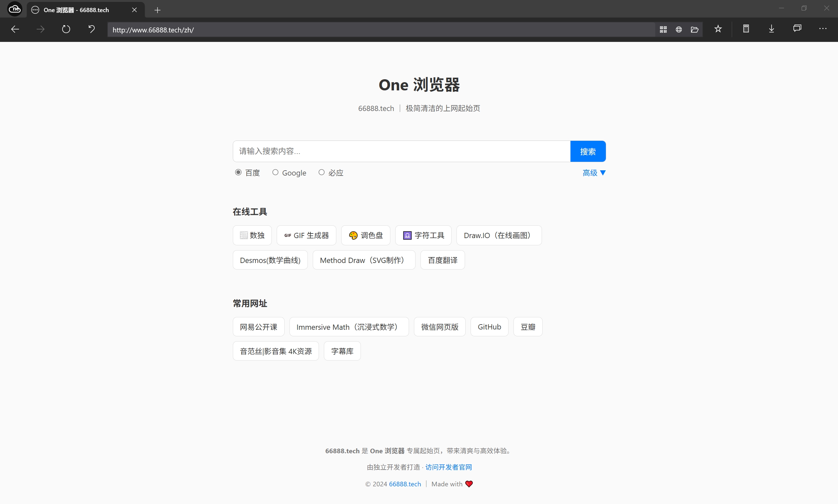Open the 字符工具 tool
The height and width of the screenshot is (504, 838).
pyautogui.click(x=423, y=235)
